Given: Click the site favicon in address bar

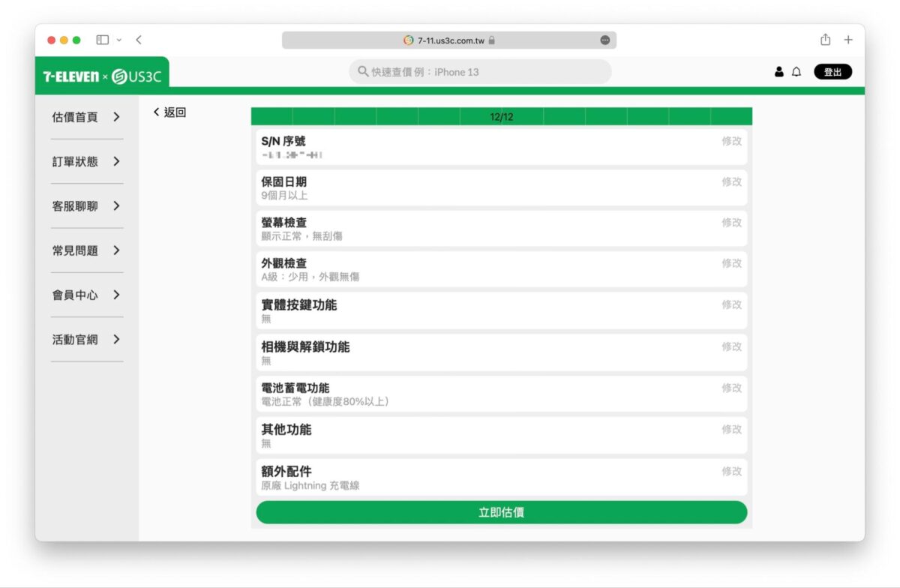Looking at the screenshot, I should pos(409,40).
